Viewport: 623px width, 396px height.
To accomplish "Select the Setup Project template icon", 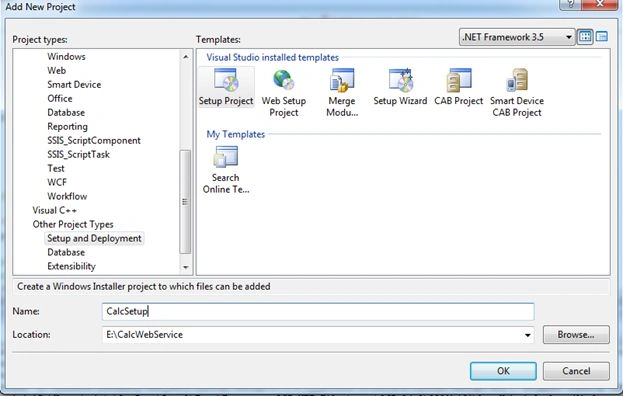I will click(x=226, y=87).
